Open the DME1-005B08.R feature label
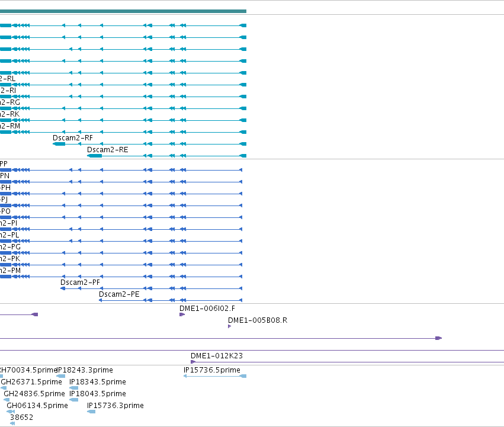504x427 pixels. (x=258, y=320)
